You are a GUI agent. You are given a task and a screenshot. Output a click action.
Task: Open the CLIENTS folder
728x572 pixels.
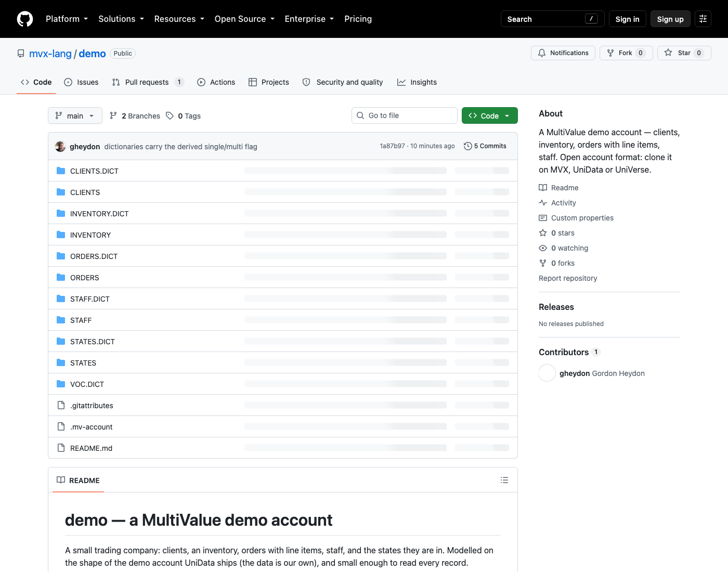point(85,192)
